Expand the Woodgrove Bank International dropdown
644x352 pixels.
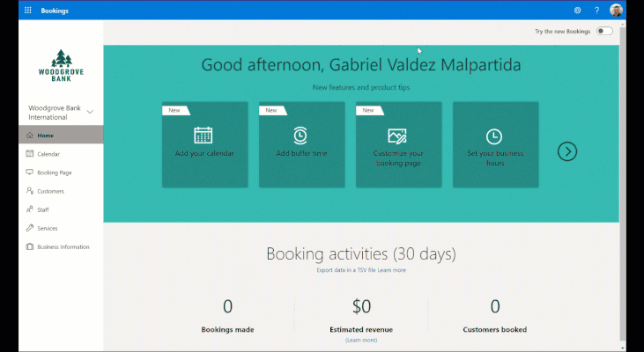(90, 112)
